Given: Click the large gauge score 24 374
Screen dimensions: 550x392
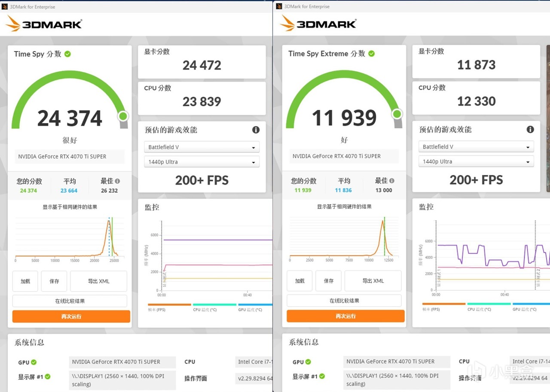Looking at the screenshot, I should 70,119.
